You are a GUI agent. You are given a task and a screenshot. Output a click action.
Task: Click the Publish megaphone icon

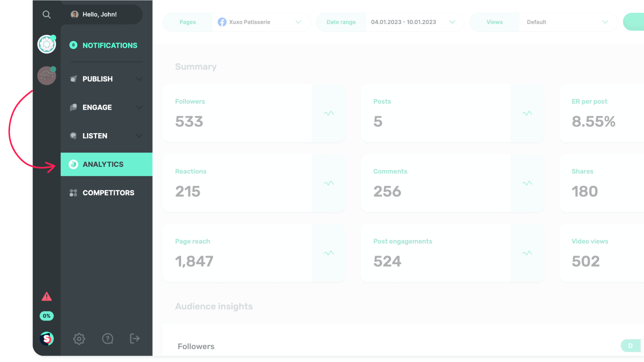73,79
